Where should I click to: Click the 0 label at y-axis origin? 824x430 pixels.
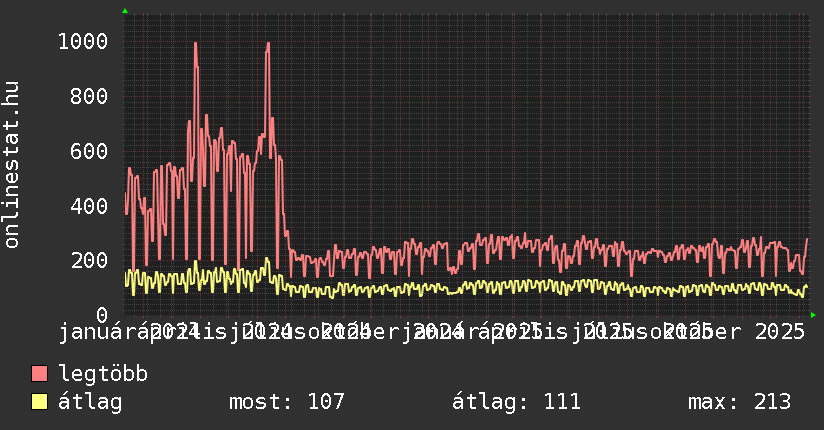(102, 315)
